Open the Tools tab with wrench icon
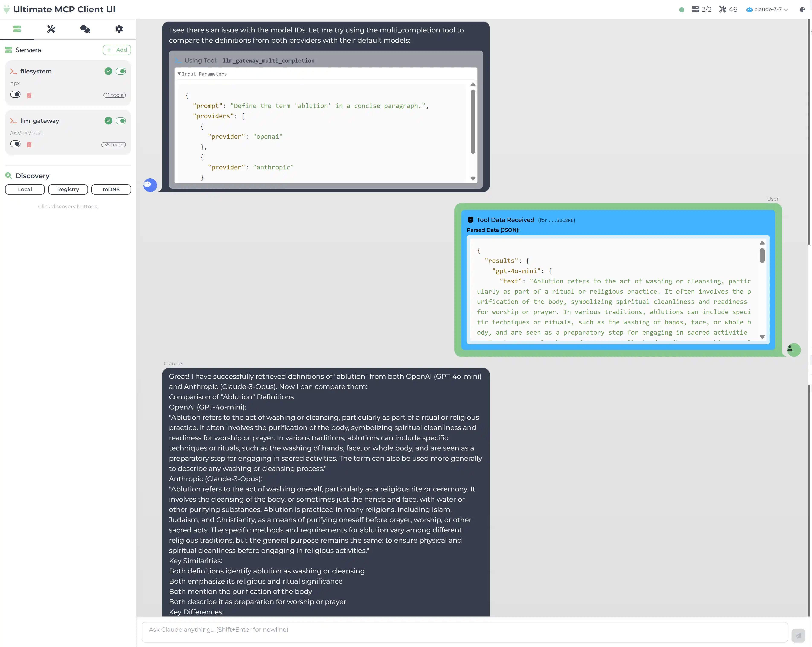The height and width of the screenshot is (647, 812). (51, 29)
